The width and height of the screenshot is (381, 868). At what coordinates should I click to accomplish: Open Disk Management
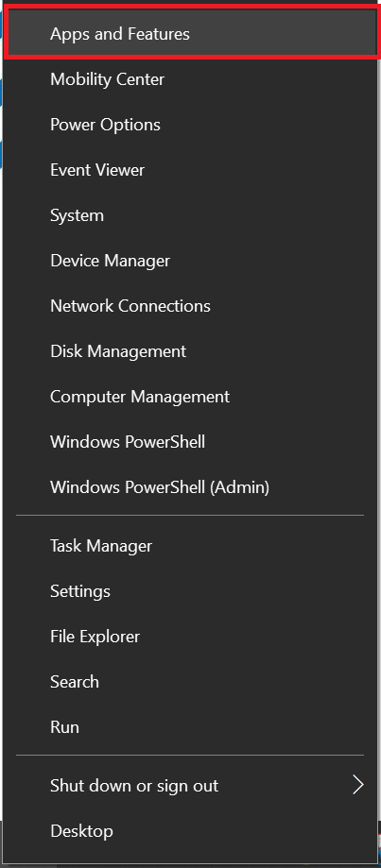pyautogui.click(x=192, y=351)
